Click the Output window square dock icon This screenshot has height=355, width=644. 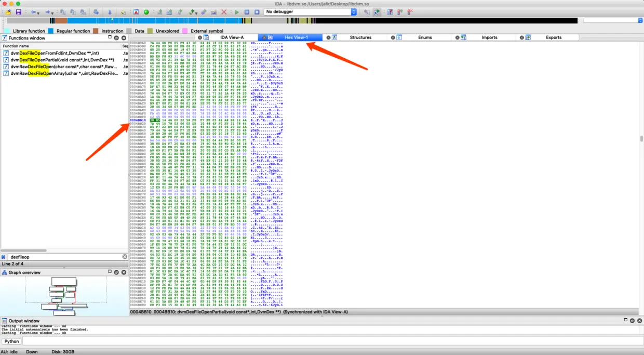[626, 320]
